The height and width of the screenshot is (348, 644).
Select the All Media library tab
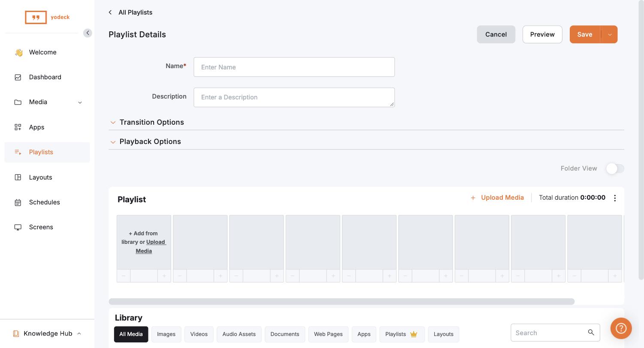[131, 334]
